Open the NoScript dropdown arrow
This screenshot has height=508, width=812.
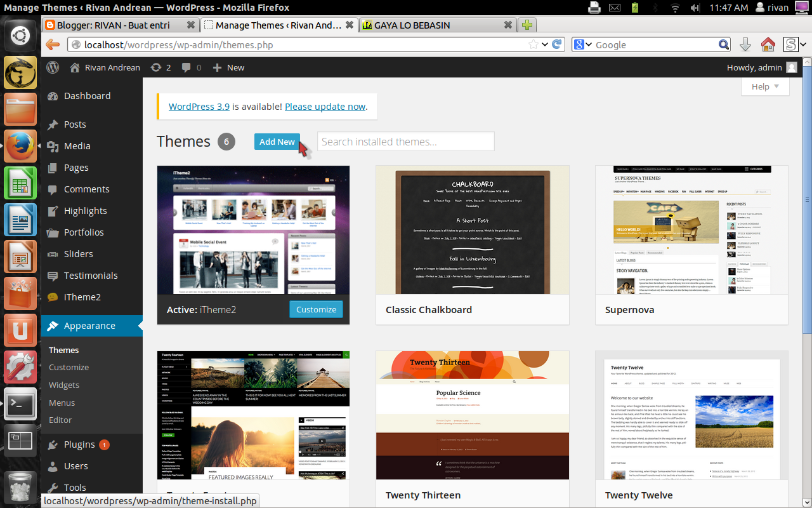pyautogui.click(x=802, y=44)
